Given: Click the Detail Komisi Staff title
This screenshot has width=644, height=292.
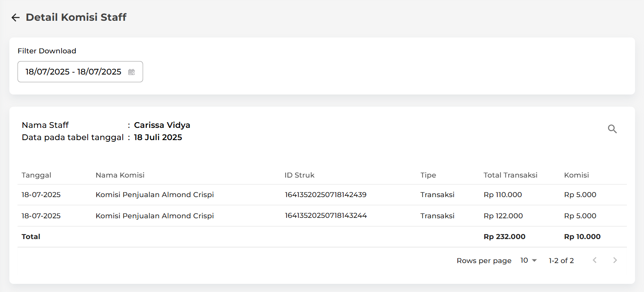Looking at the screenshot, I should [76, 17].
